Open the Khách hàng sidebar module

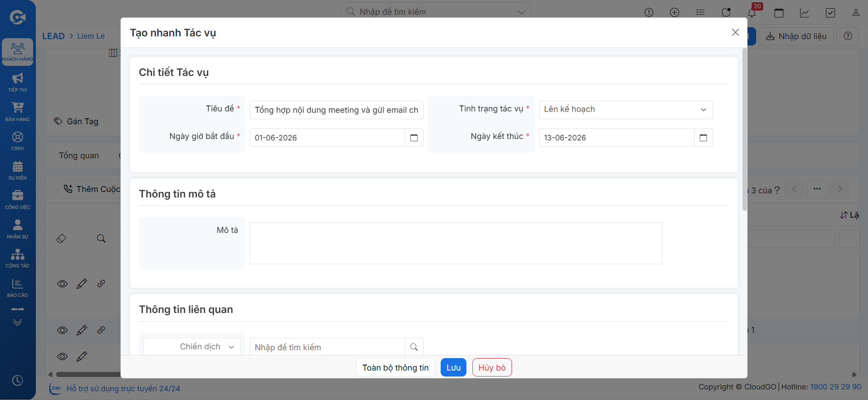pos(17,52)
